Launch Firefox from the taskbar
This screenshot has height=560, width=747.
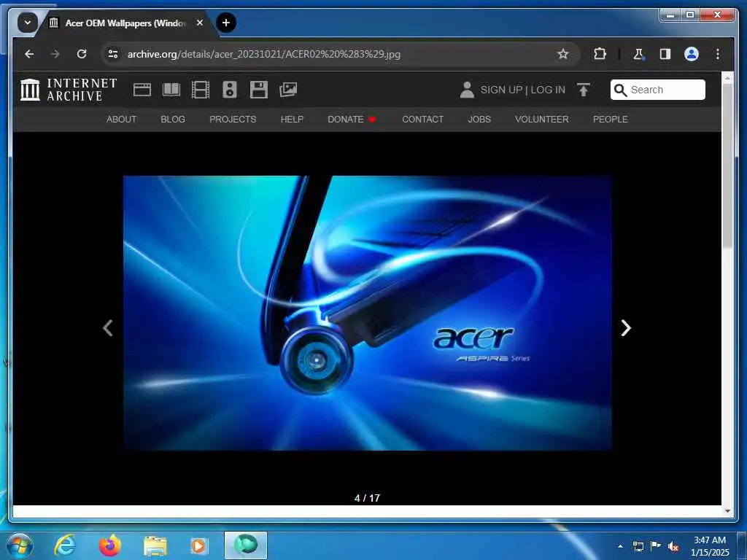109,545
